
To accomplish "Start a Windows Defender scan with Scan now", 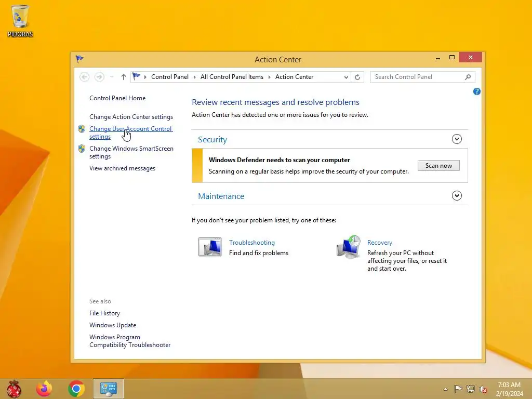I will [x=438, y=166].
